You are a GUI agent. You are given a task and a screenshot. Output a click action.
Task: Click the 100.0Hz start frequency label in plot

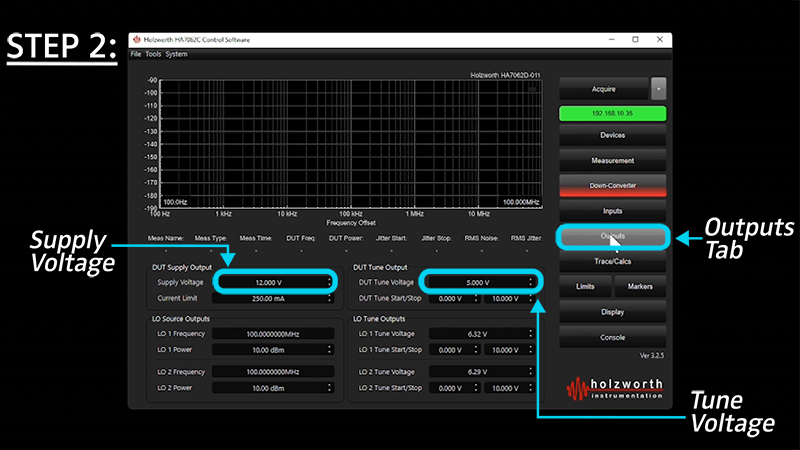coord(175,202)
